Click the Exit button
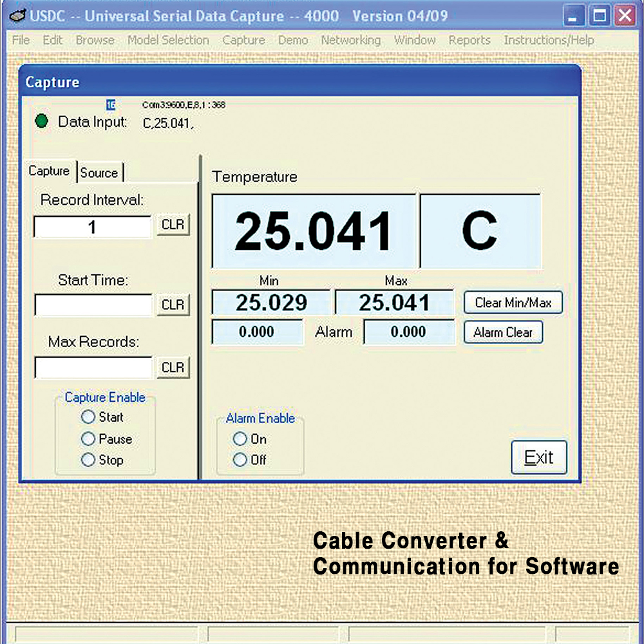This screenshot has height=644, width=644. coord(539,458)
